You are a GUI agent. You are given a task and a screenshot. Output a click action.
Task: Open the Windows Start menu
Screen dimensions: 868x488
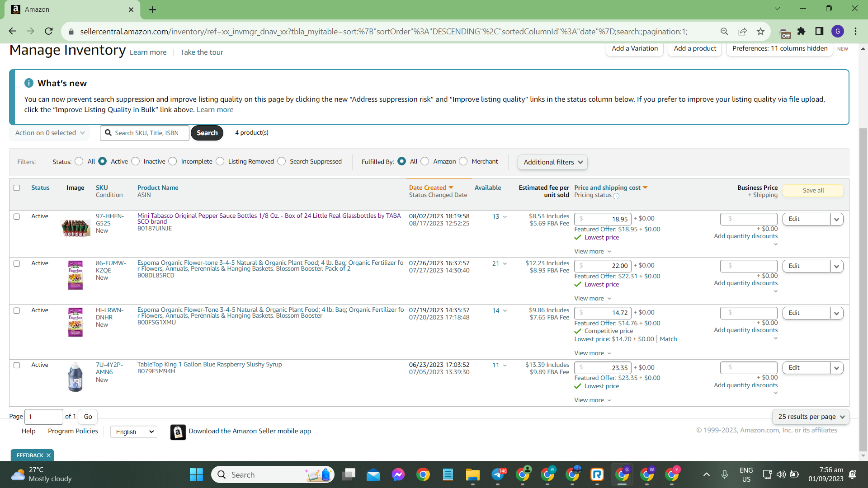[196, 475]
